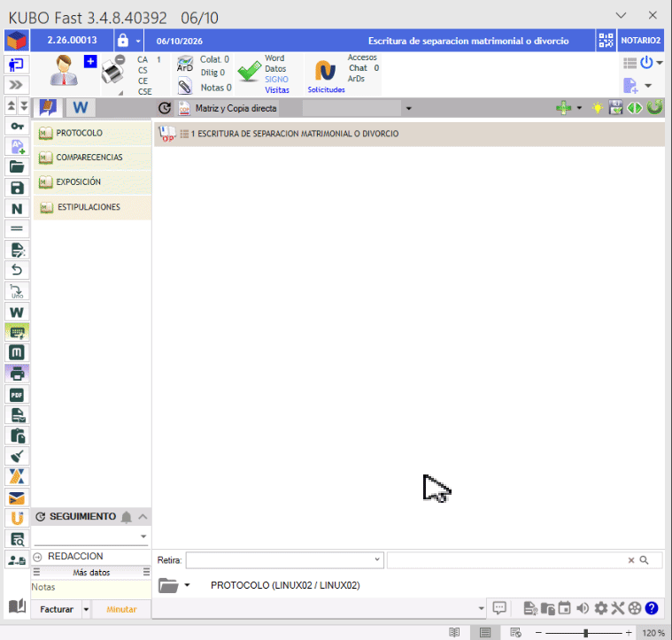Select the EXPOSICIÓN section

[93, 182]
